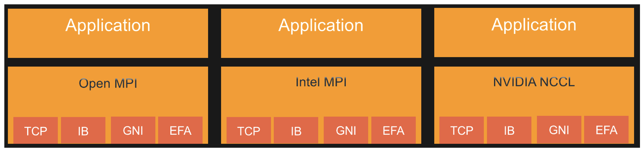Screen dimensions: 644x153
Task: Click the EFA block under Intel MPI
Action: [x=393, y=130]
